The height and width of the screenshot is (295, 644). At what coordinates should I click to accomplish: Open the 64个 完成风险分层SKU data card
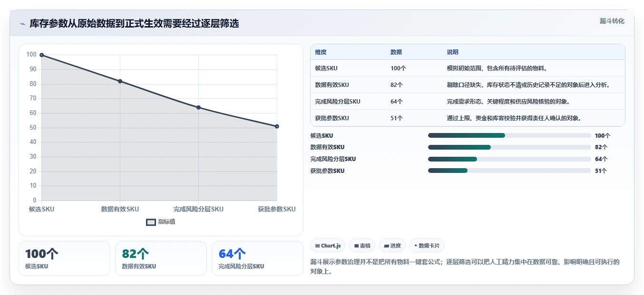pyautogui.click(x=257, y=258)
